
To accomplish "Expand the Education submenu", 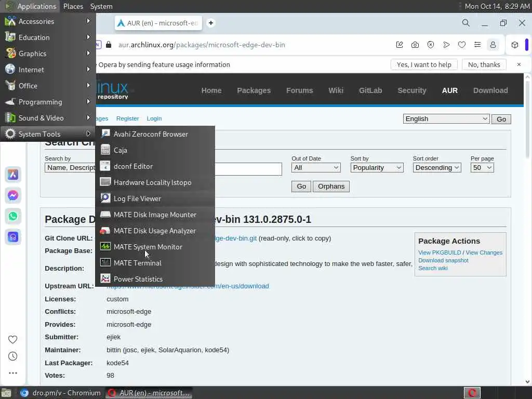I will click(x=48, y=37).
